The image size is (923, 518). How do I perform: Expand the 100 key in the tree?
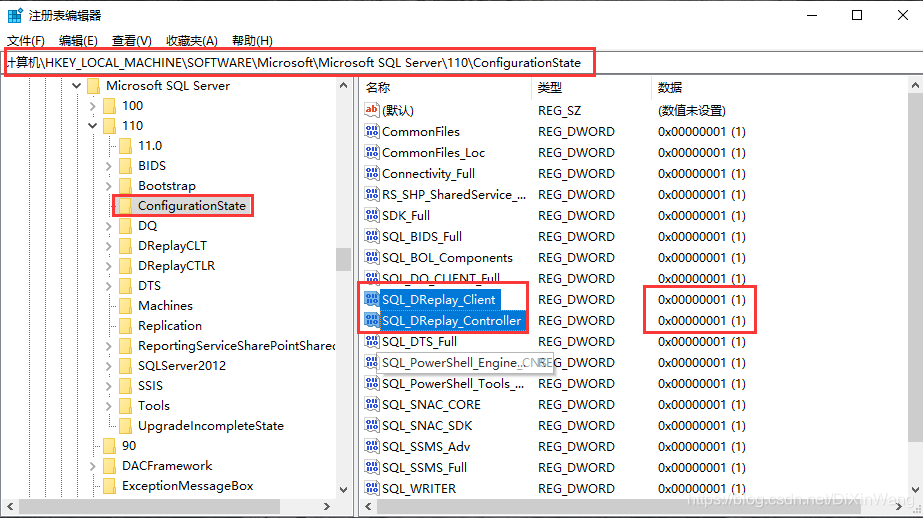(x=92, y=106)
